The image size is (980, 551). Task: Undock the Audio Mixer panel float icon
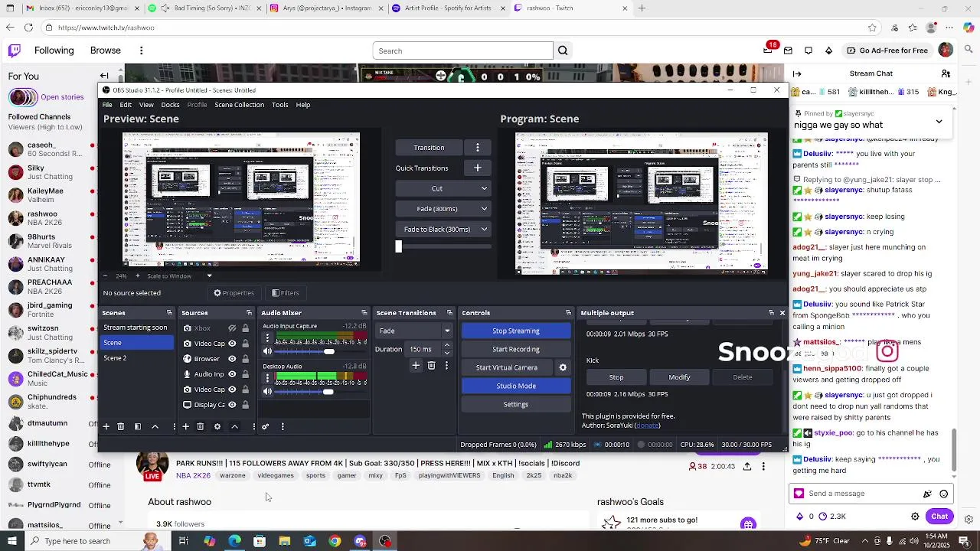364,313
